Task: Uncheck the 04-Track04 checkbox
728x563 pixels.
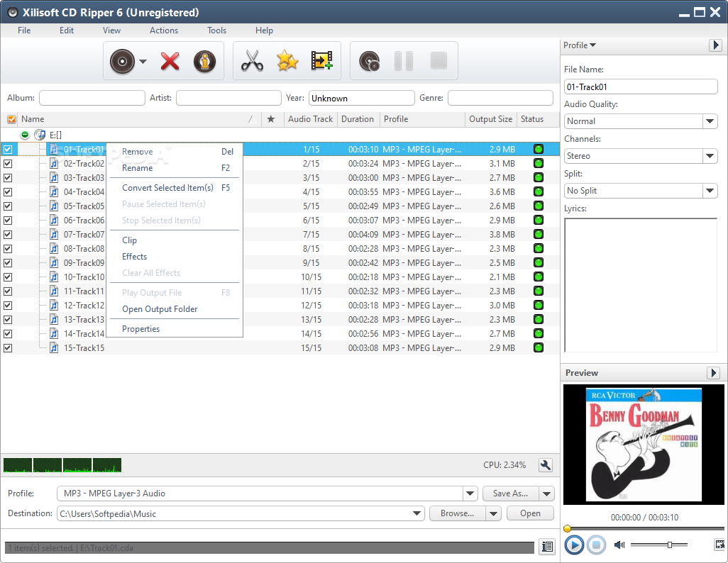Action: [8, 192]
